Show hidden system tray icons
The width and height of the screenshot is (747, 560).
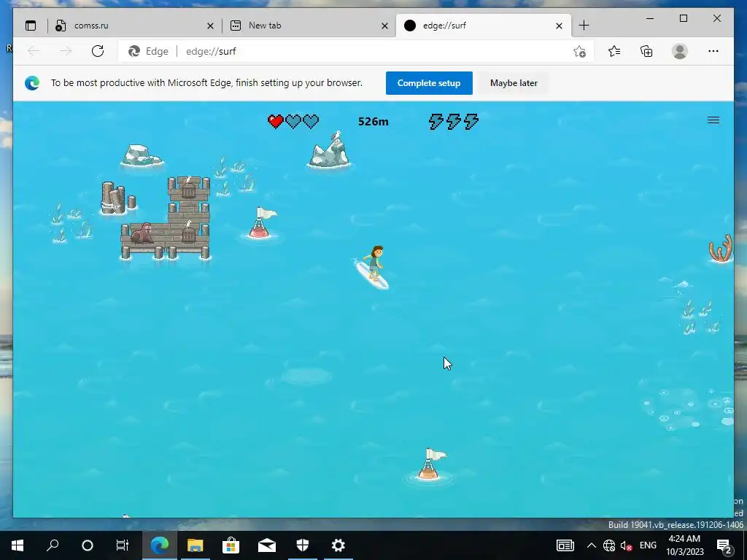pos(591,545)
